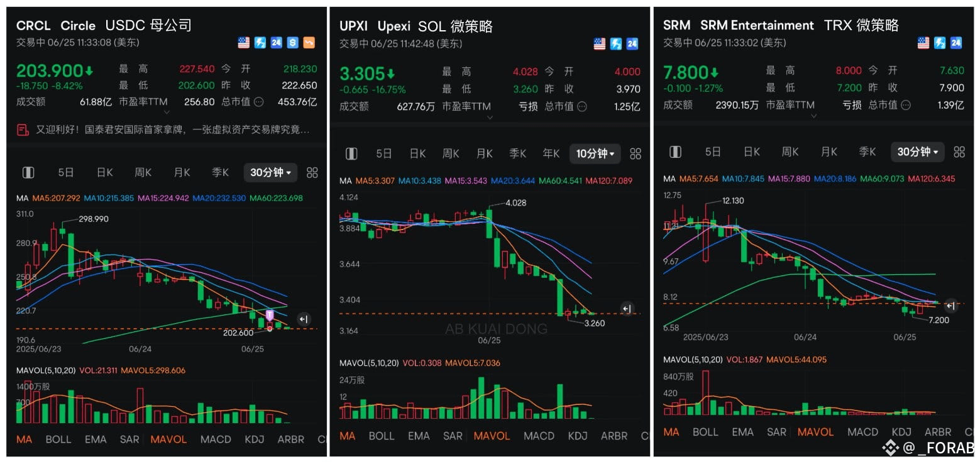Click the 24-hour trading icon in UPXI panel

coord(632,44)
